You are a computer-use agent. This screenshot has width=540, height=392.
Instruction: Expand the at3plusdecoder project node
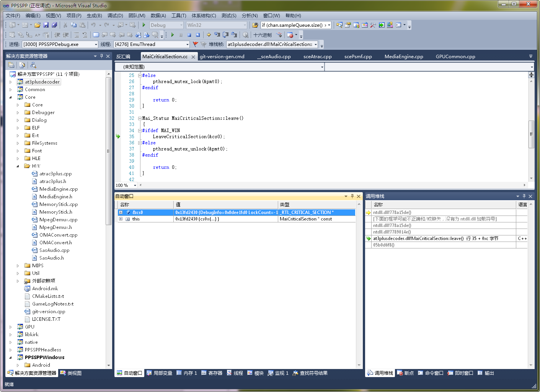11,82
